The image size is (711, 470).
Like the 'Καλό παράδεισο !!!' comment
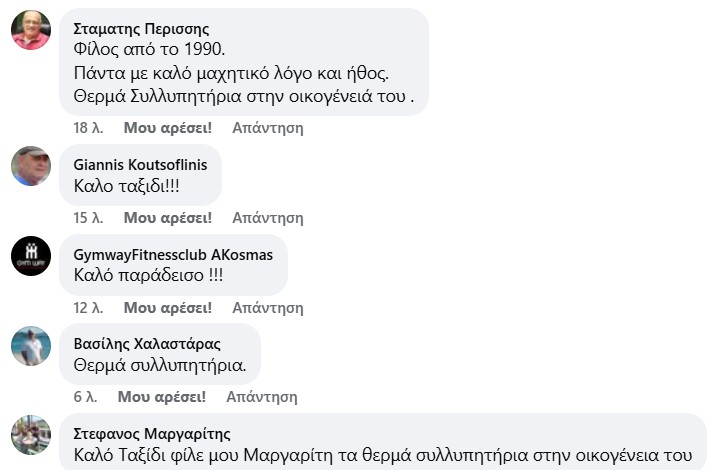coord(167,307)
